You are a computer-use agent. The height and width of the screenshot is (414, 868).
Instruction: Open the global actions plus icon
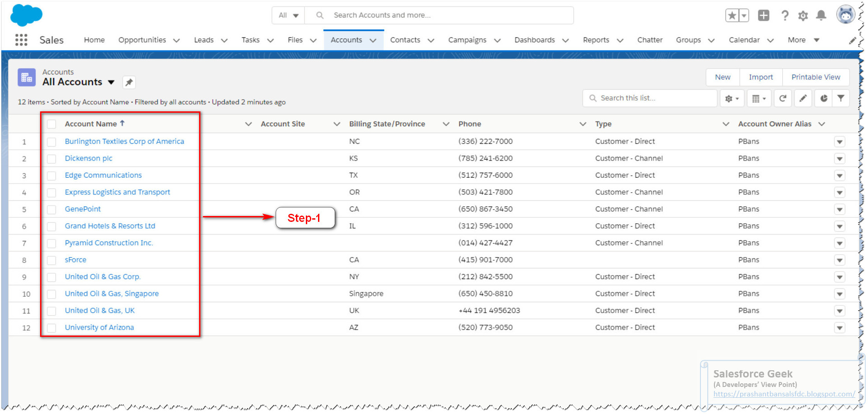click(x=763, y=15)
